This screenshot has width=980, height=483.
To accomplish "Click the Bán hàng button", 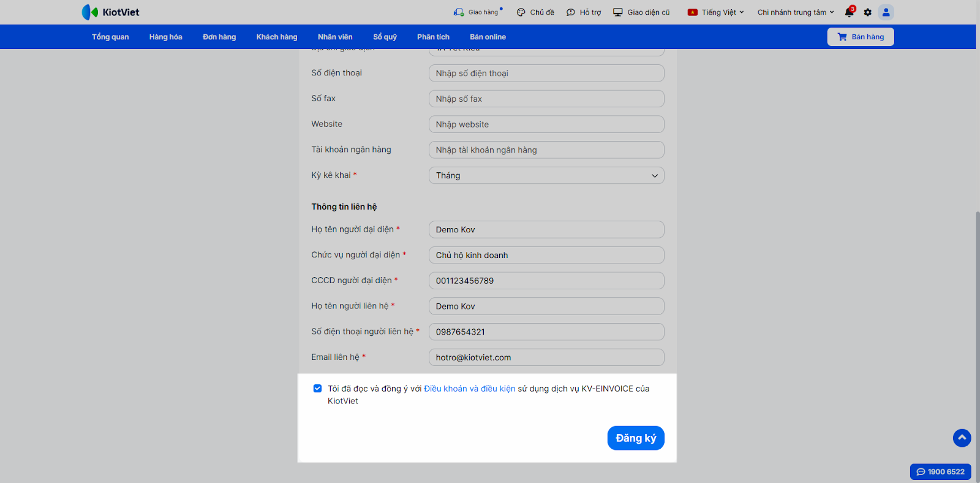I will point(861,37).
